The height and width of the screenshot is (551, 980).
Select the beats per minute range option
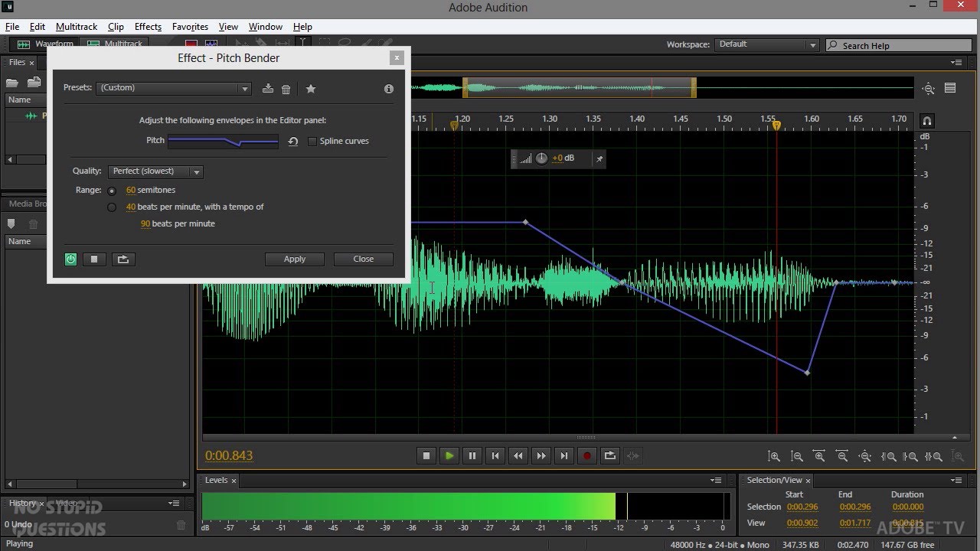(x=112, y=207)
